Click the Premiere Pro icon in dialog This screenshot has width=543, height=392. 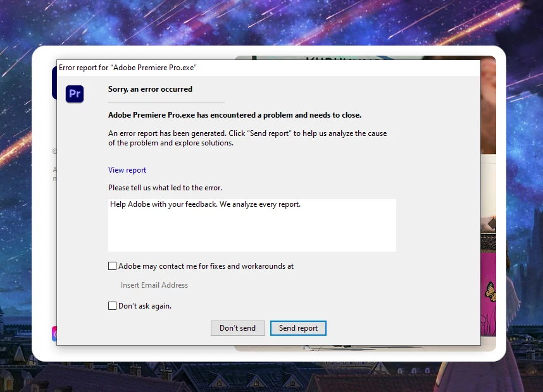[75, 94]
